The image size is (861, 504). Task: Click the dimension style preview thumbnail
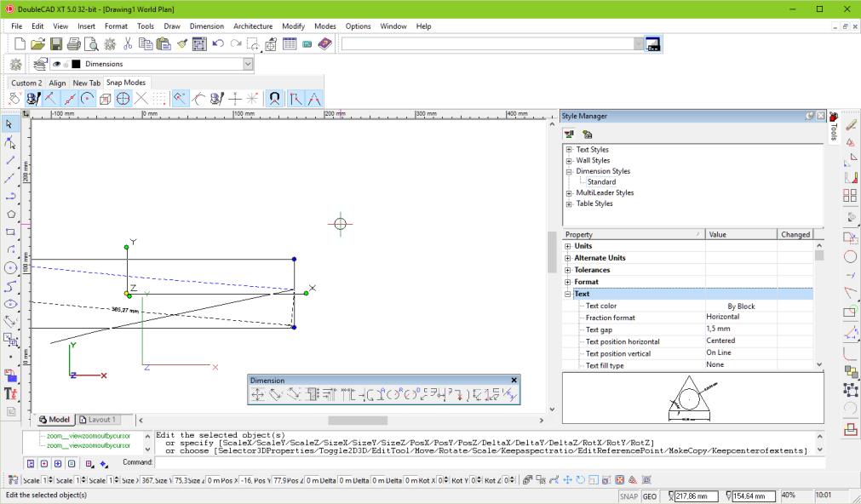[x=693, y=398]
